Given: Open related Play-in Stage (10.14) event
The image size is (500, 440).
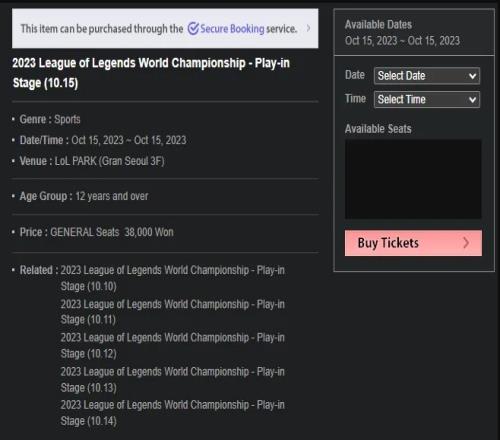Looking at the screenshot, I should (x=172, y=413).
